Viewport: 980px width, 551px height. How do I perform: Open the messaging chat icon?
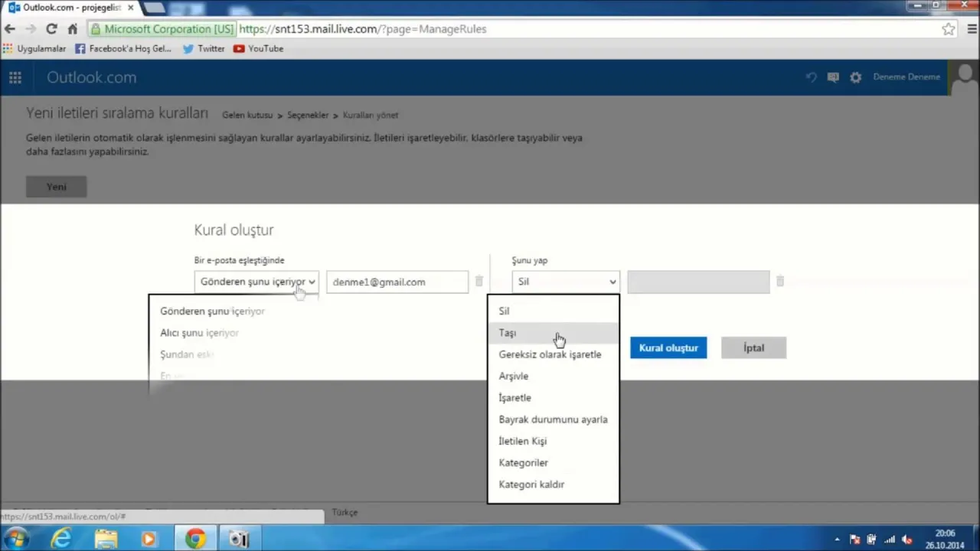(x=833, y=77)
